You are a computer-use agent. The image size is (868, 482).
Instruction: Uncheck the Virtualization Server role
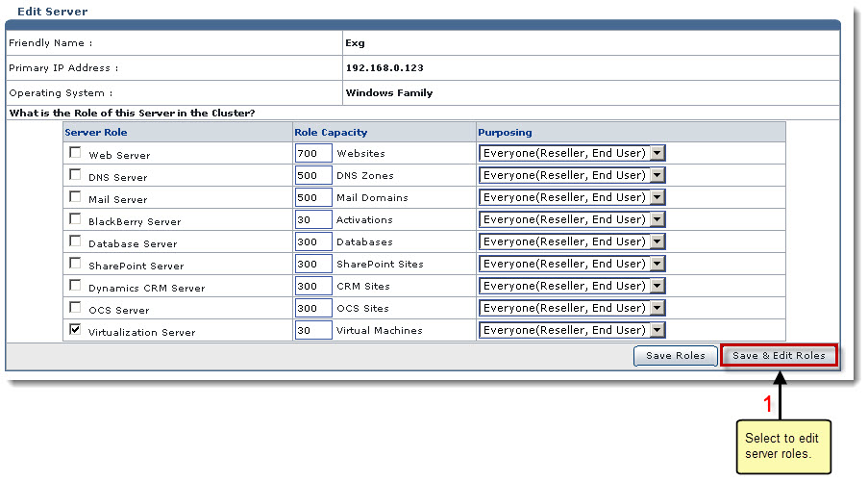click(x=75, y=330)
